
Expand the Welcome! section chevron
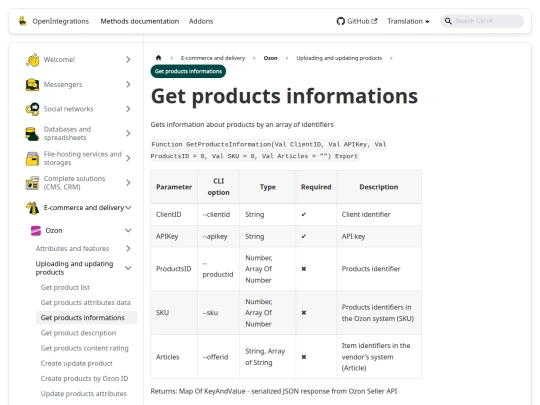(128, 60)
